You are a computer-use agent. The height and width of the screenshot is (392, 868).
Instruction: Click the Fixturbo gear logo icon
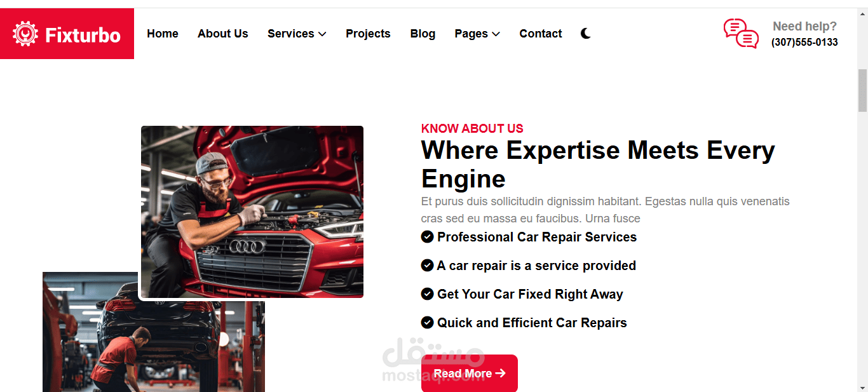point(25,34)
